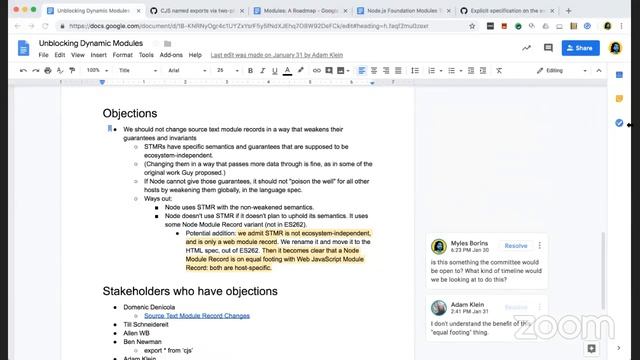Open a new browser tab

pos(569,11)
